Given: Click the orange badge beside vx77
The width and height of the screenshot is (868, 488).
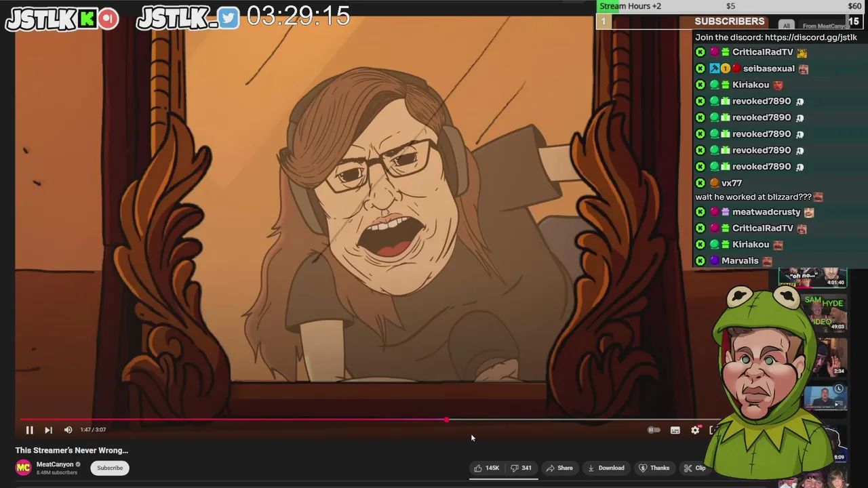Looking at the screenshot, I should click(x=714, y=183).
